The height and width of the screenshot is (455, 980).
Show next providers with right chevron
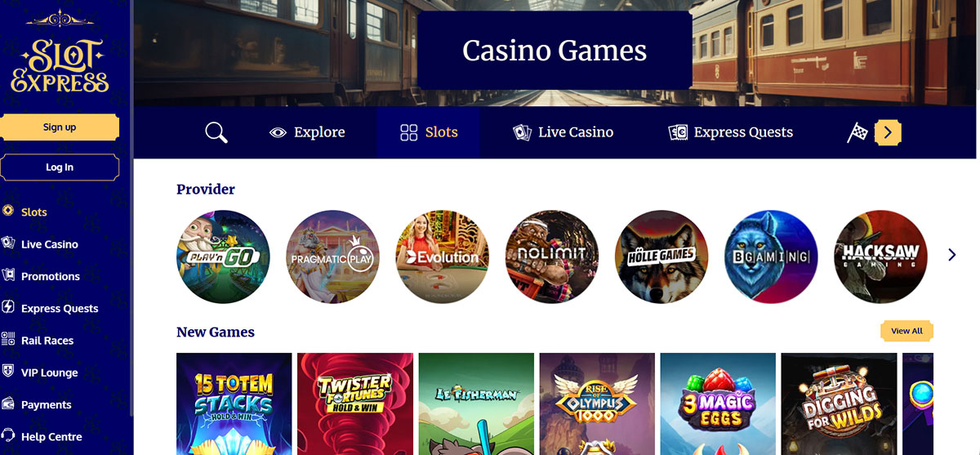click(951, 255)
